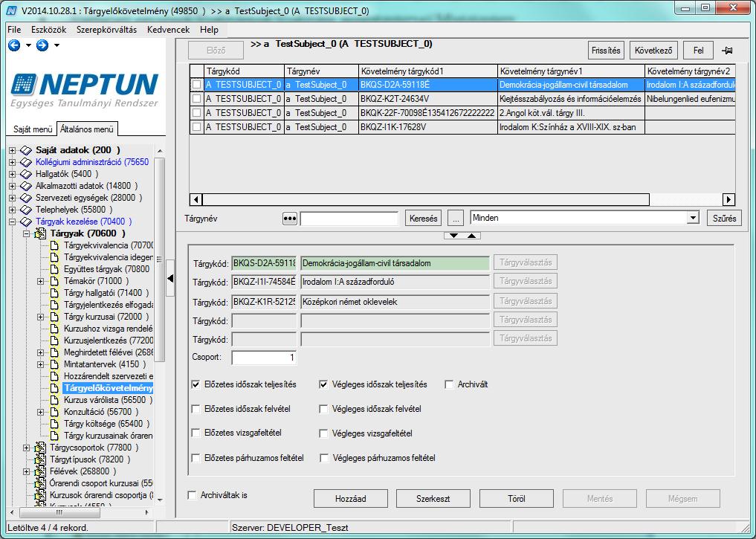756x539 pixels.
Task: Click the Tárgynév search input field
Action: coord(349,219)
